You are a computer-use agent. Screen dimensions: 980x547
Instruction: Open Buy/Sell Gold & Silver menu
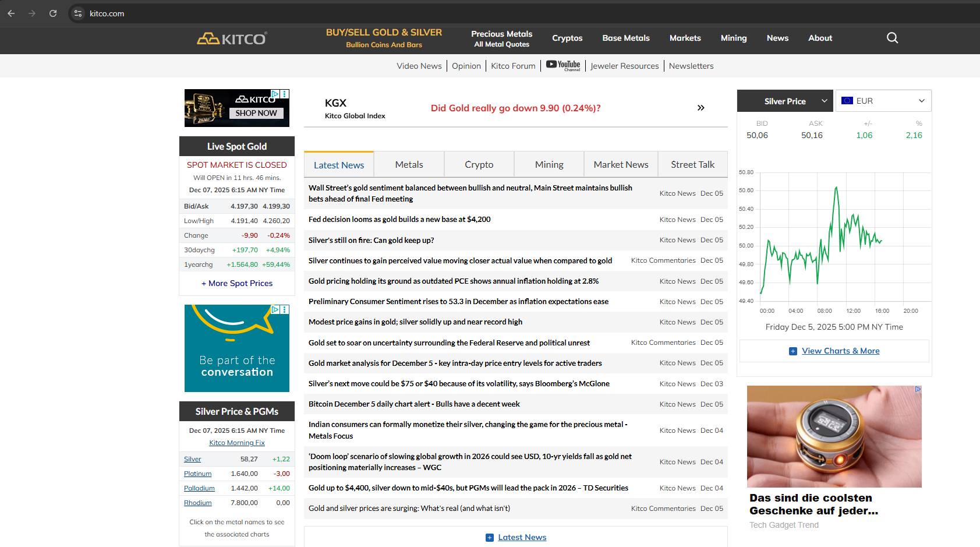(384, 38)
